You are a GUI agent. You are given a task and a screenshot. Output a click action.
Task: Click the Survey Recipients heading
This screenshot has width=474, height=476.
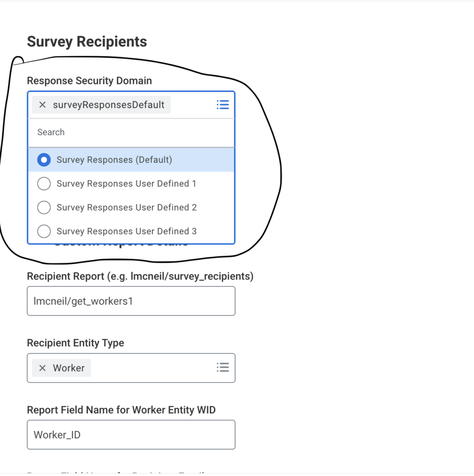click(x=87, y=42)
